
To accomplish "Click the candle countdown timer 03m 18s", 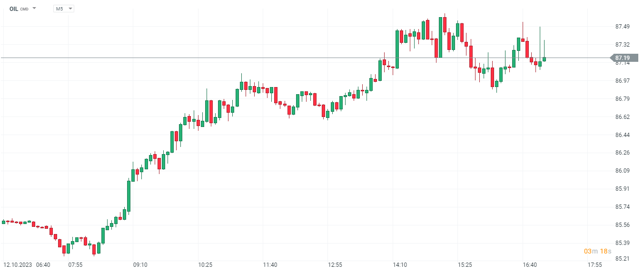I will pyautogui.click(x=597, y=251).
